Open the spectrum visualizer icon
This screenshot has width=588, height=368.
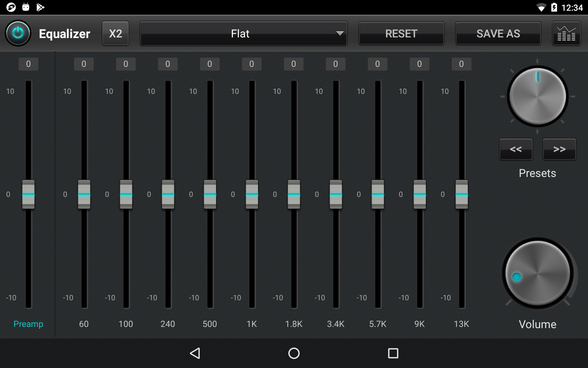[x=566, y=33]
